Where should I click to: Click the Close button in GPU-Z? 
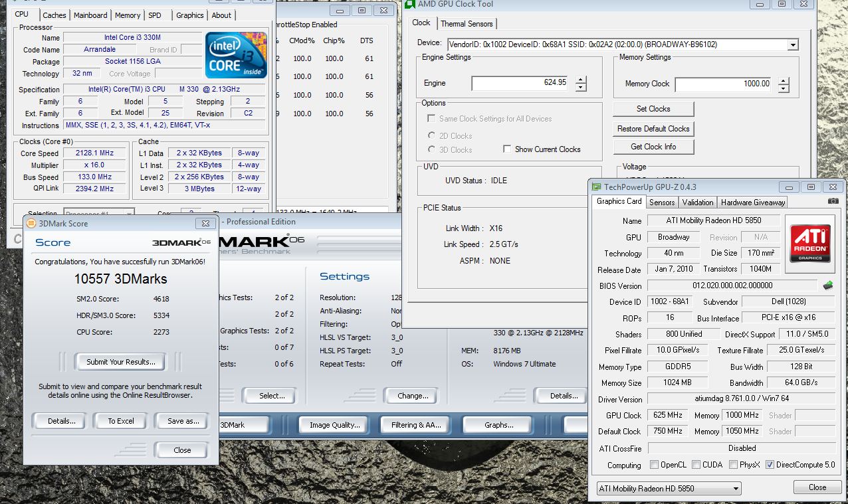(x=817, y=487)
